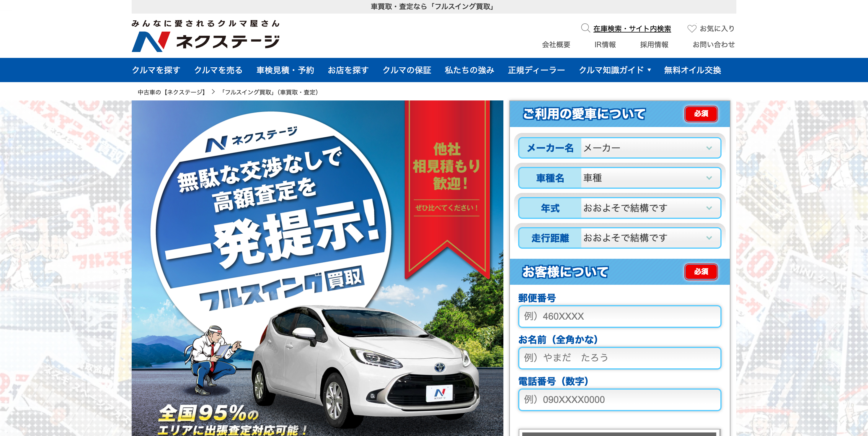
Task: Open お店を探す menu item
Action: point(348,70)
